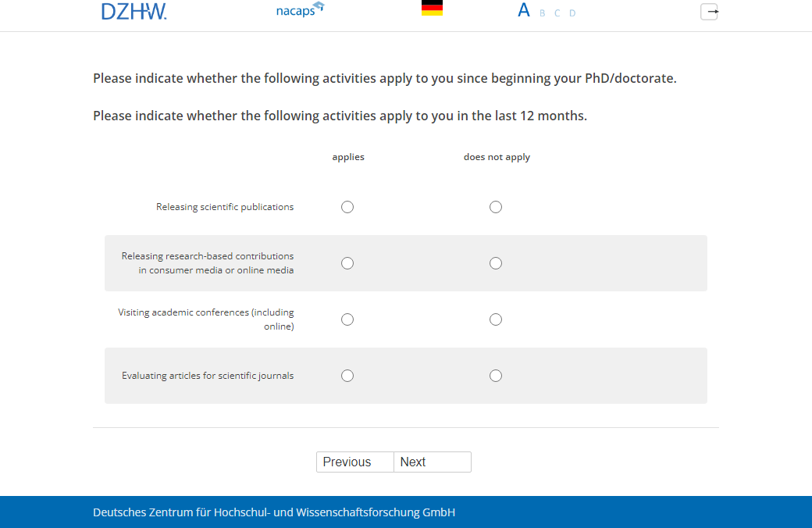Image resolution: width=812 pixels, height=528 pixels.
Task: Choose does not apply for academic conferences
Action: 496,319
